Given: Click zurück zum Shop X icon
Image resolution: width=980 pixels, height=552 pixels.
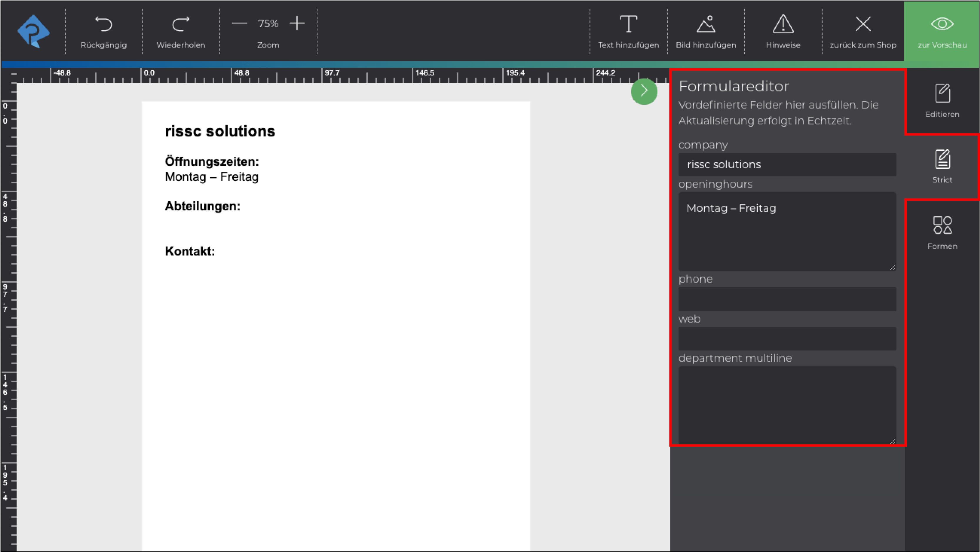Looking at the screenshot, I should coord(863,24).
